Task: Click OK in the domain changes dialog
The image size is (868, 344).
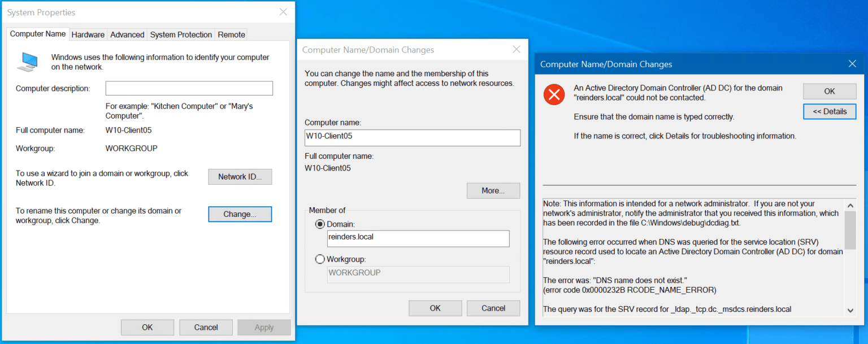Action: coord(435,308)
